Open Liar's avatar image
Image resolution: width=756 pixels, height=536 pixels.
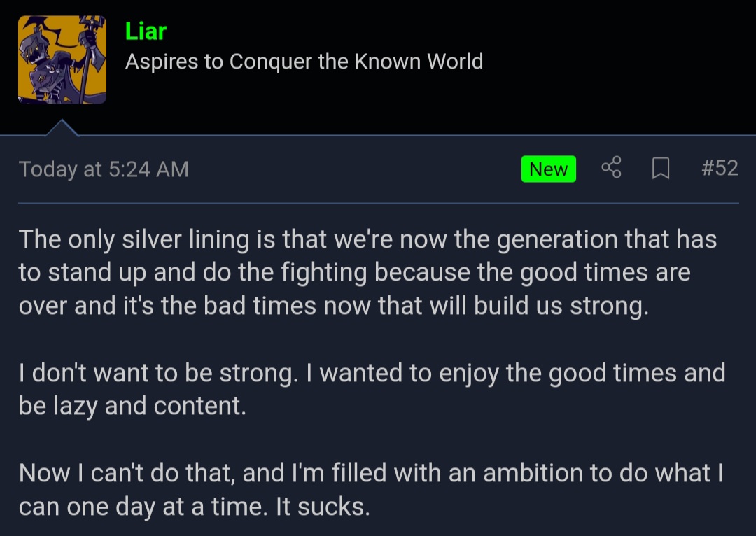pos(62,59)
